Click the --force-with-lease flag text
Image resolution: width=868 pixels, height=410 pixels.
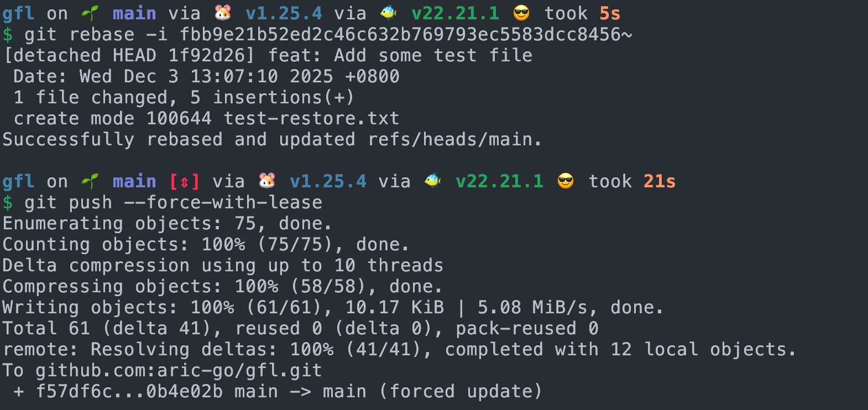[223, 202]
